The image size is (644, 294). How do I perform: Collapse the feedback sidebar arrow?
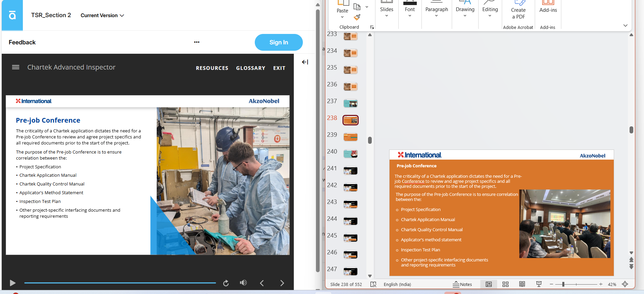tap(305, 62)
